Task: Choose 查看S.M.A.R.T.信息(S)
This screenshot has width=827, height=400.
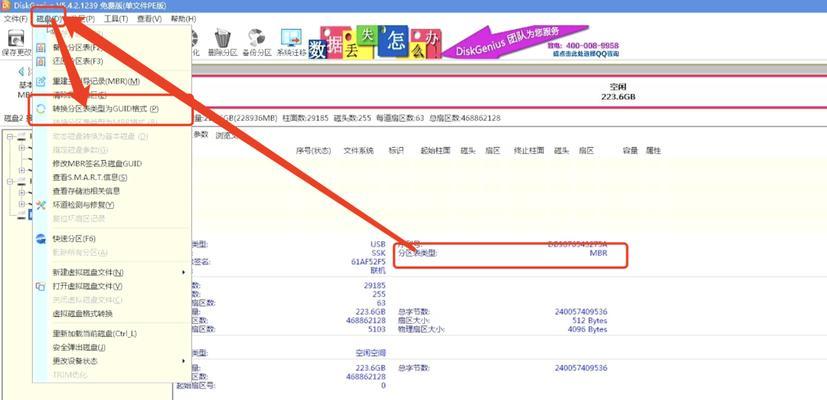Action: pos(90,177)
